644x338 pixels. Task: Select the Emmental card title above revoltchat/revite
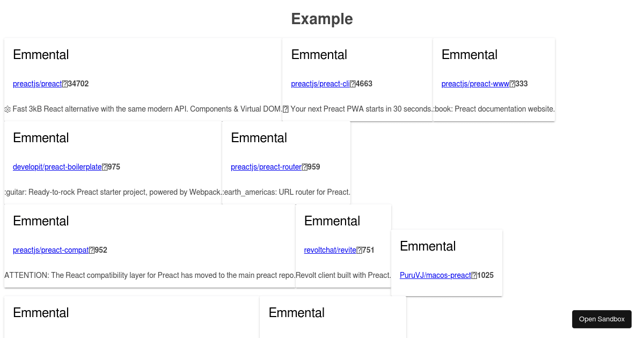click(332, 221)
